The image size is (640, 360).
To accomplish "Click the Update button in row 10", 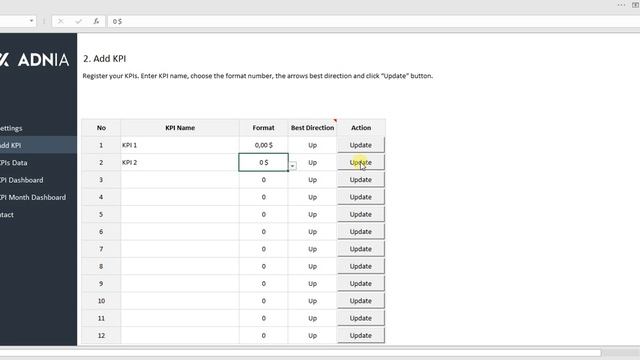I will click(x=361, y=301).
